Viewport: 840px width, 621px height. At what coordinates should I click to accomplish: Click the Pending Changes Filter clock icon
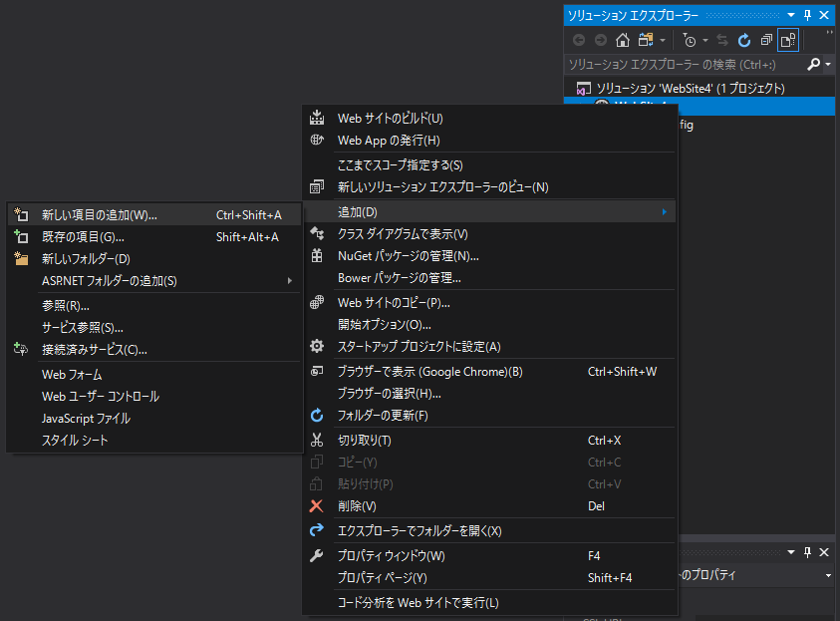(690, 40)
